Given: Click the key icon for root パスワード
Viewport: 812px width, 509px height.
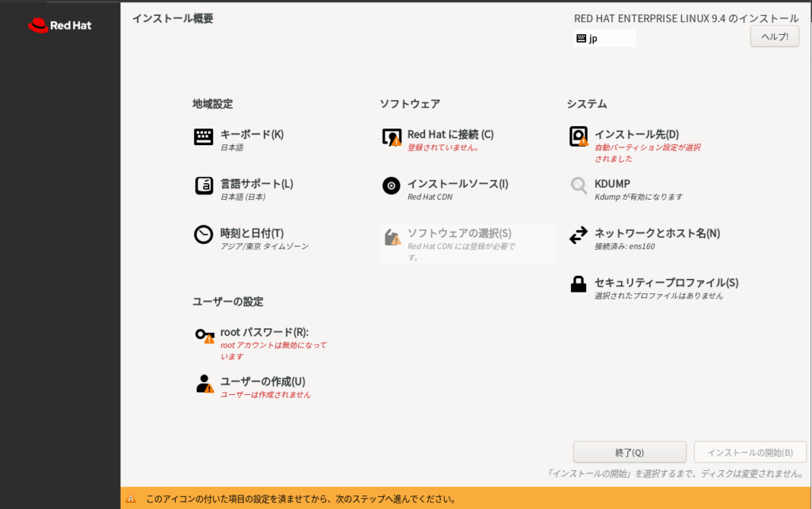Looking at the screenshot, I should click(x=204, y=335).
